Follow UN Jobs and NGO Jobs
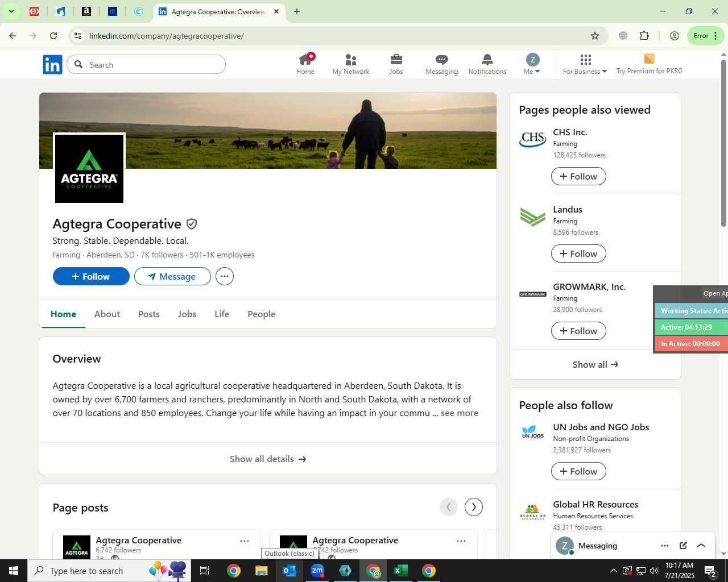The height and width of the screenshot is (582, 728). coord(578,471)
